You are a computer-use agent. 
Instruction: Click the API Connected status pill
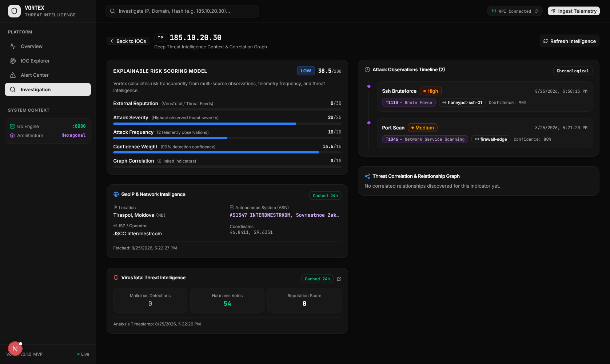tap(515, 11)
